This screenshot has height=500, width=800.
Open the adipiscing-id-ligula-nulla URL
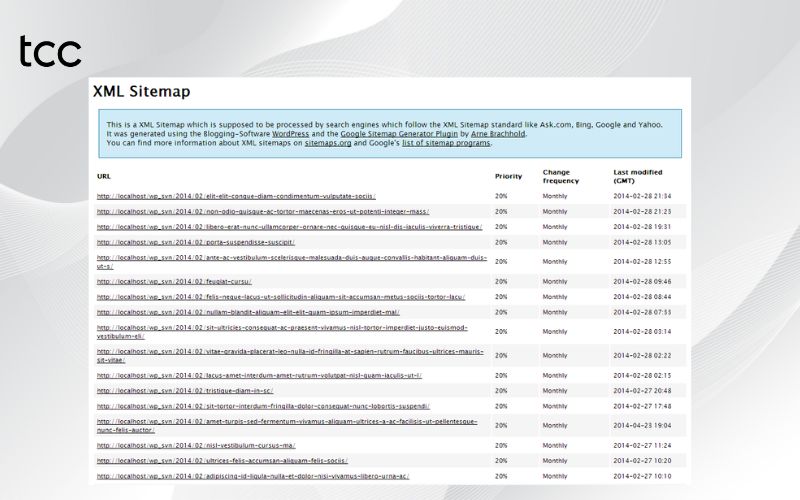[x=253, y=476]
